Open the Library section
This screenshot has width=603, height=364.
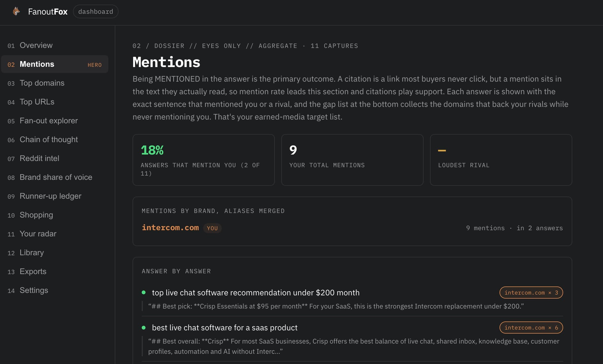click(55, 253)
